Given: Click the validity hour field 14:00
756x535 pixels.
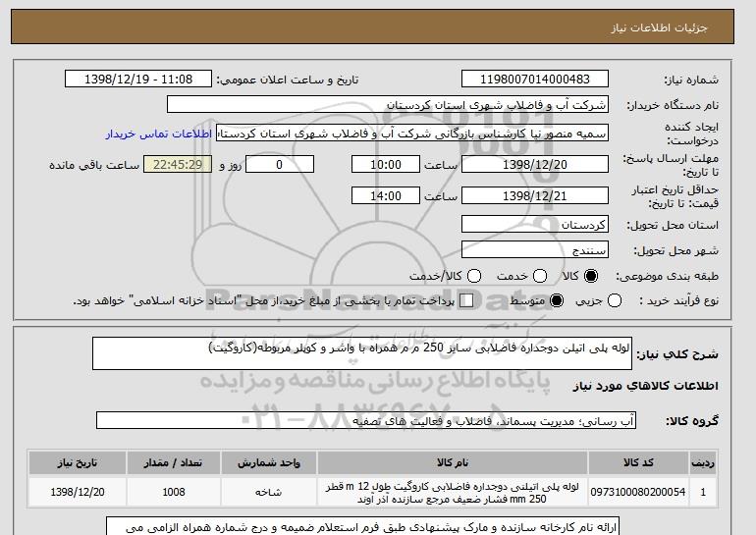Looking at the screenshot, I should pos(386,195).
